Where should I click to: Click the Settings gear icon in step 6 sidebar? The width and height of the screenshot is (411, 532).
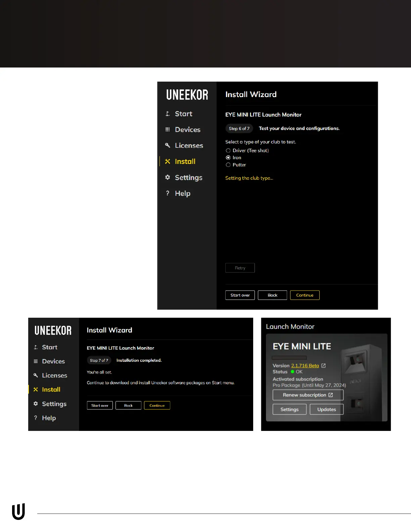pos(168,177)
